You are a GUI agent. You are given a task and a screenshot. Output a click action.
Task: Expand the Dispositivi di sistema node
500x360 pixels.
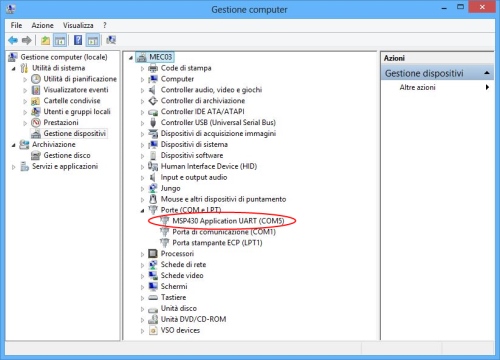142,145
